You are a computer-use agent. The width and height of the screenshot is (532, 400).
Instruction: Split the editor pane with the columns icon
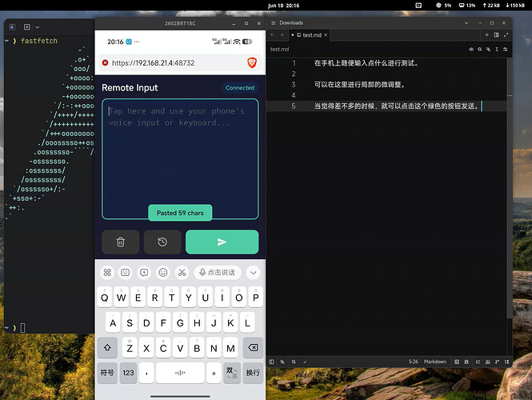pos(496,34)
